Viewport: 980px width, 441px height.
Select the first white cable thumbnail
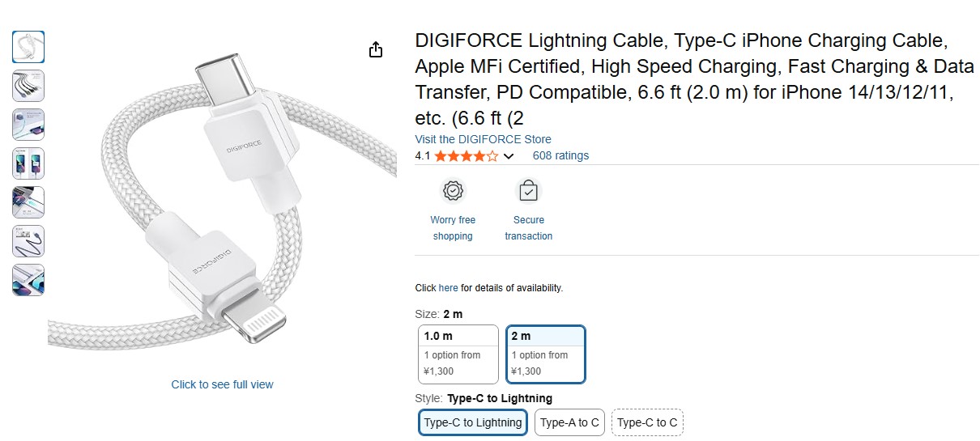(28, 47)
